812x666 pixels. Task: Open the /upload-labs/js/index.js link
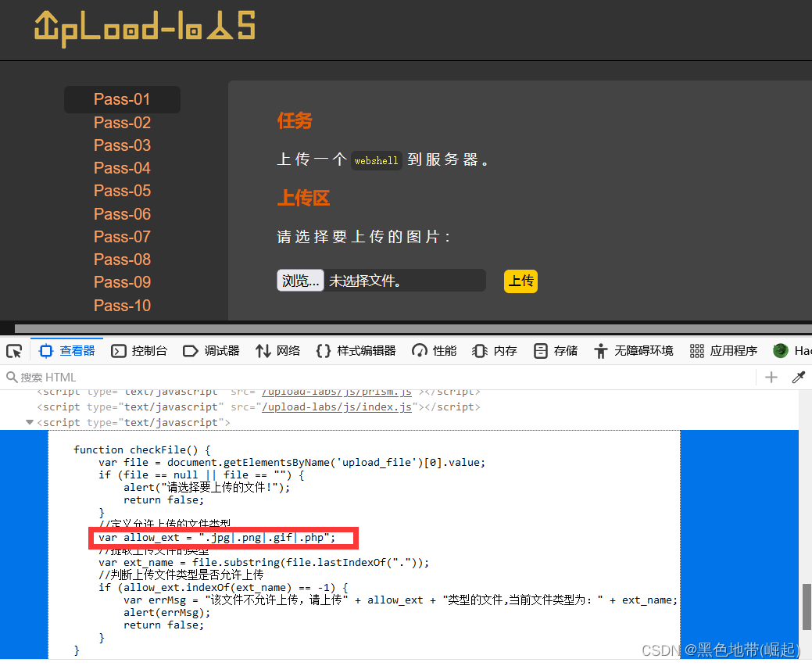coord(337,407)
